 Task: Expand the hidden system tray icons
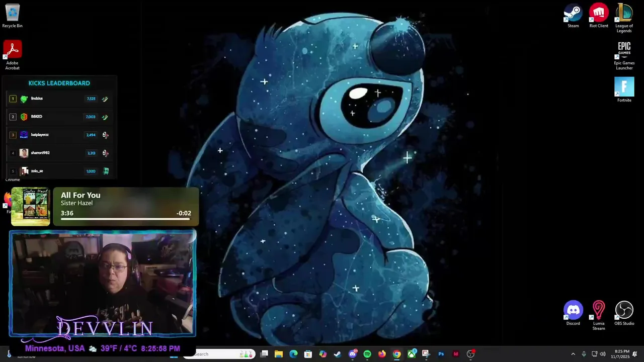573,354
